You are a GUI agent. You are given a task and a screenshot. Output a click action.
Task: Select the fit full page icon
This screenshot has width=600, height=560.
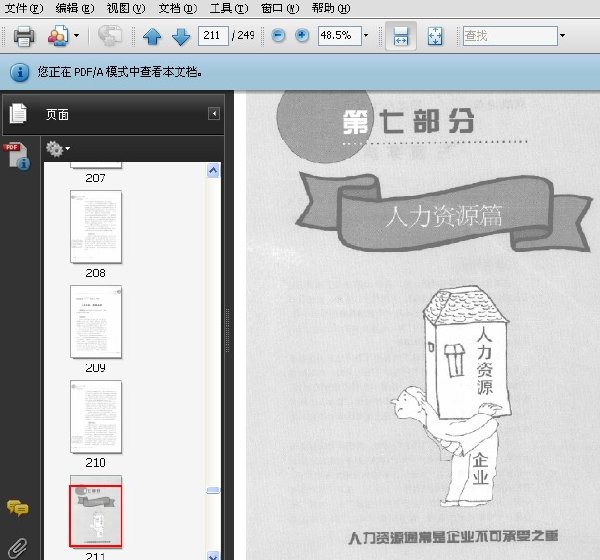point(435,36)
